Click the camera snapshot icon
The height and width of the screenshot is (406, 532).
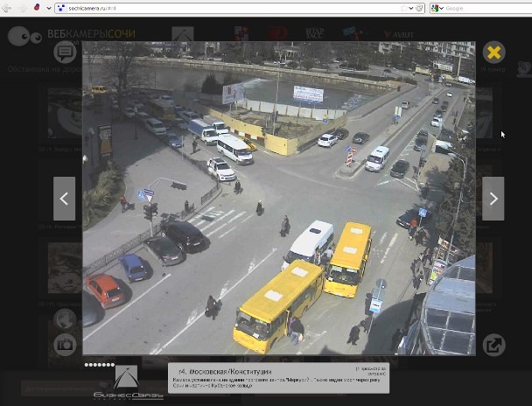[x=65, y=344]
